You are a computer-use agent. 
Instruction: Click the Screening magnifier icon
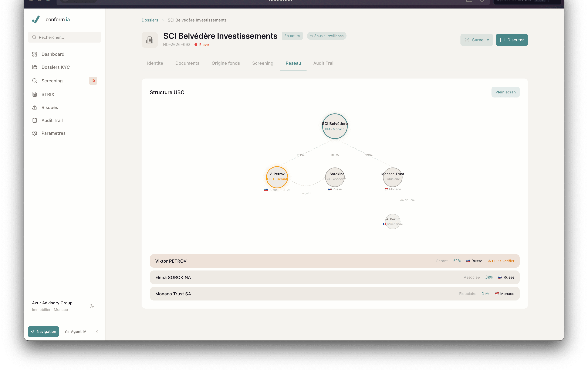pos(35,81)
